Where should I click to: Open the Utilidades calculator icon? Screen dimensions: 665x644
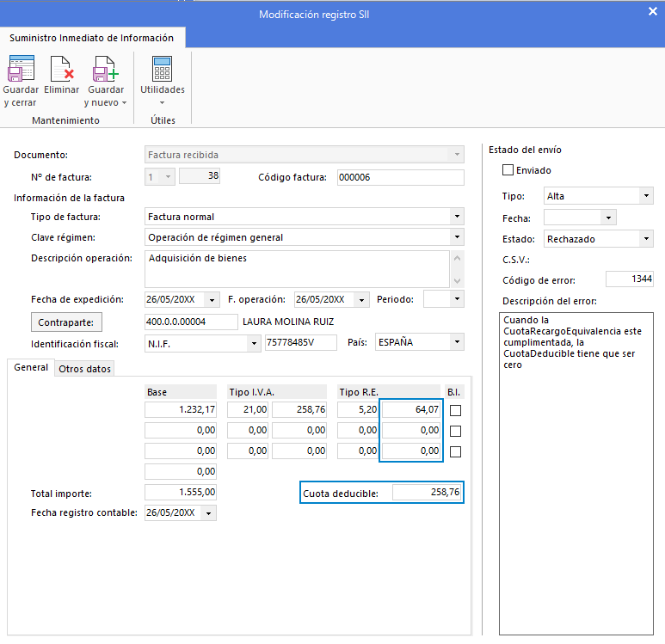pos(162,69)
